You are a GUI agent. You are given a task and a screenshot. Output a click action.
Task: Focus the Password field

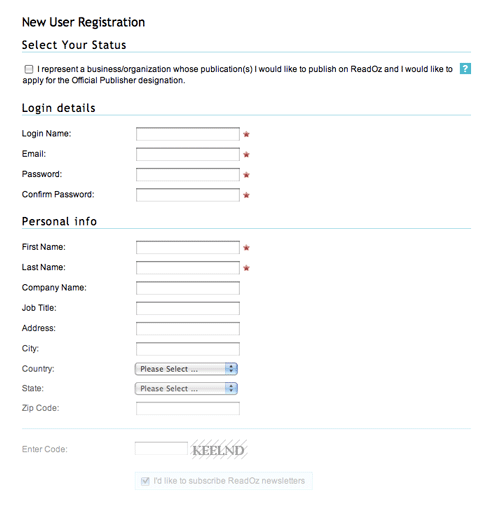point(188,175)
